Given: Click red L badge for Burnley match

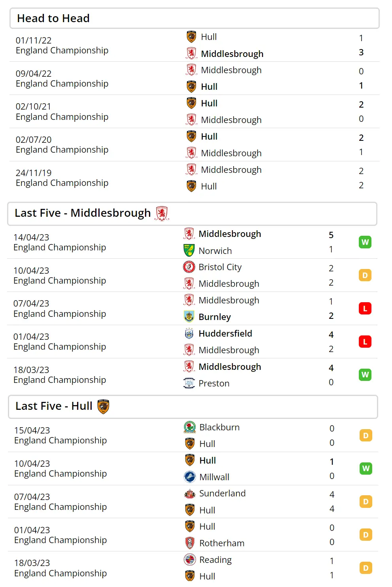Looking at the screenshot, I should [x=365, y=309].
